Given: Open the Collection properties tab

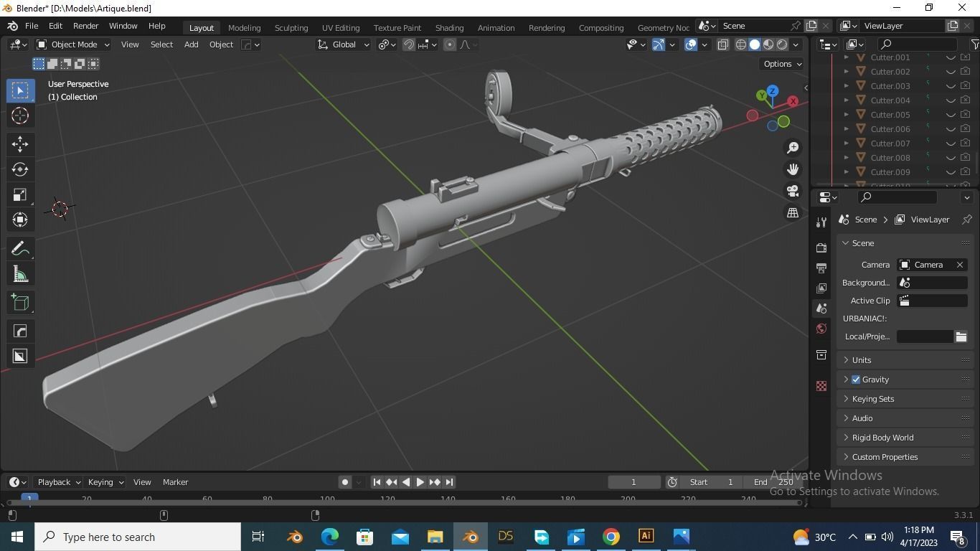Looking at the screenshot, I should [x=821, y=354].
